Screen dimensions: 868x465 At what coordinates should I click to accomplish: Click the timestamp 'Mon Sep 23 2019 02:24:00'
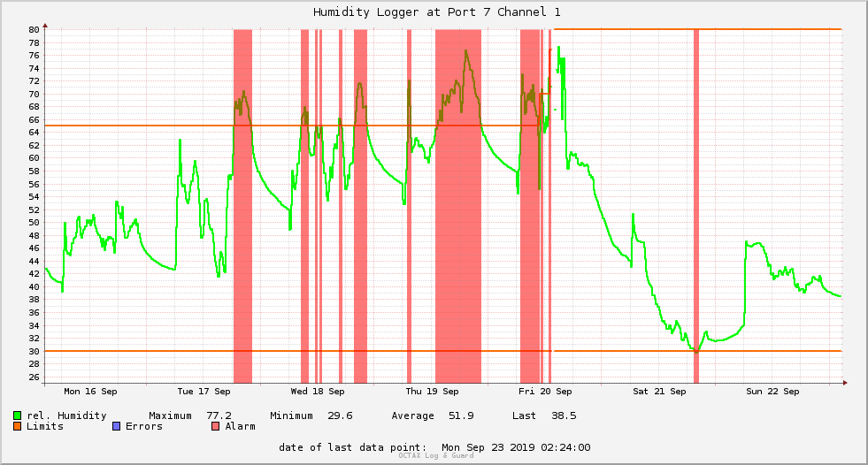(x=516, y=447)
